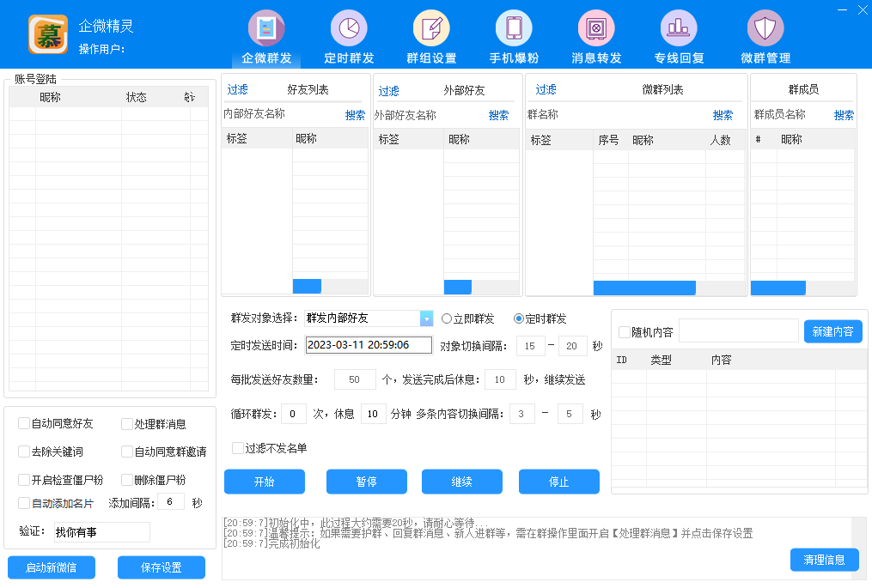Image resolution: width=872 pixels, height=588 pixels.
Task: Enable 自动同意好友 checkbox
Action: point(24,423)
